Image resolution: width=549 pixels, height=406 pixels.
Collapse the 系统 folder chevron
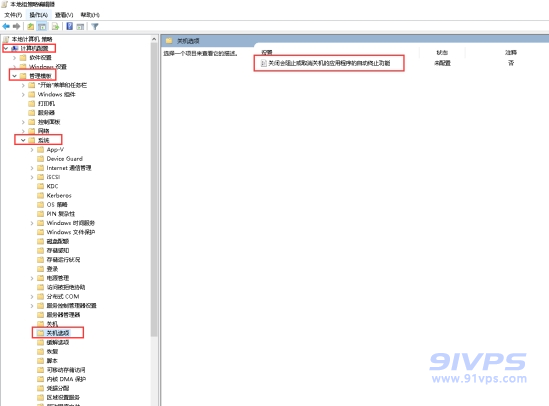click(23, 140)
